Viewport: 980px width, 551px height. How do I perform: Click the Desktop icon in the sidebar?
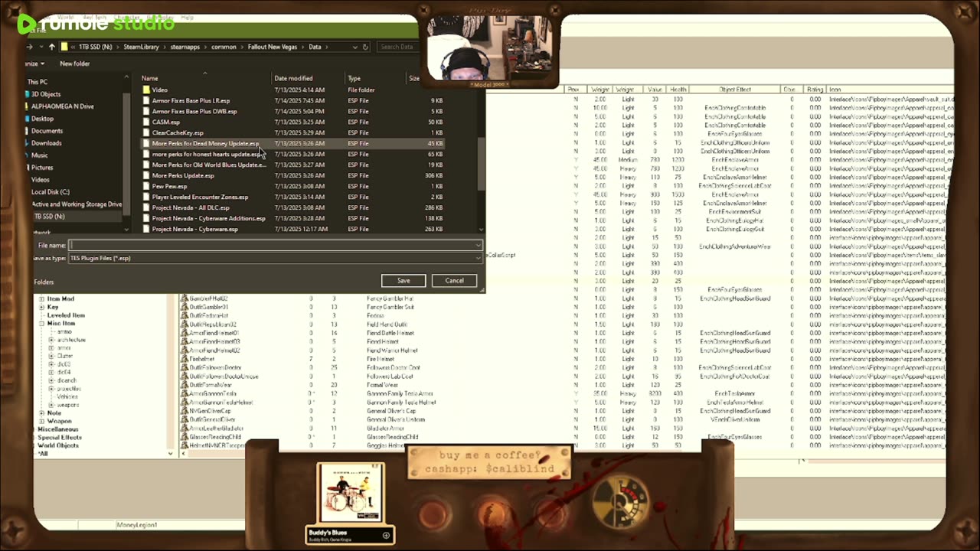(x=25, y=119)
